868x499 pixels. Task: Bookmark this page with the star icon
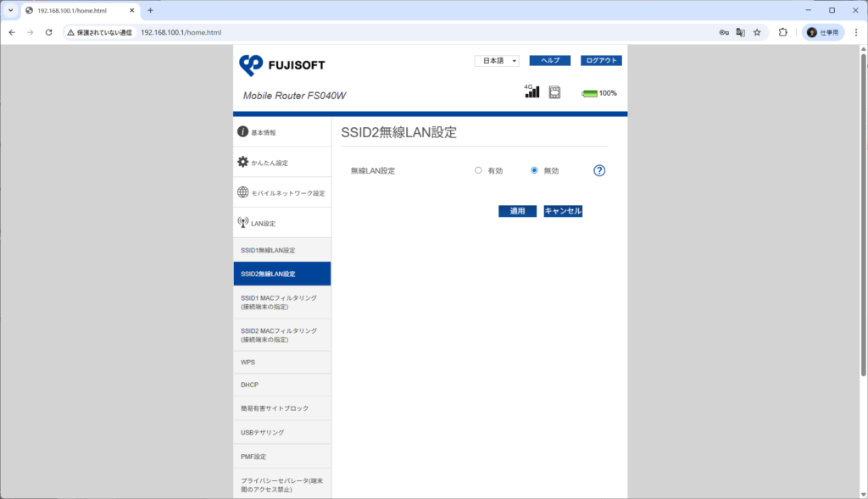pyautogui.click(x=757, y=32)
